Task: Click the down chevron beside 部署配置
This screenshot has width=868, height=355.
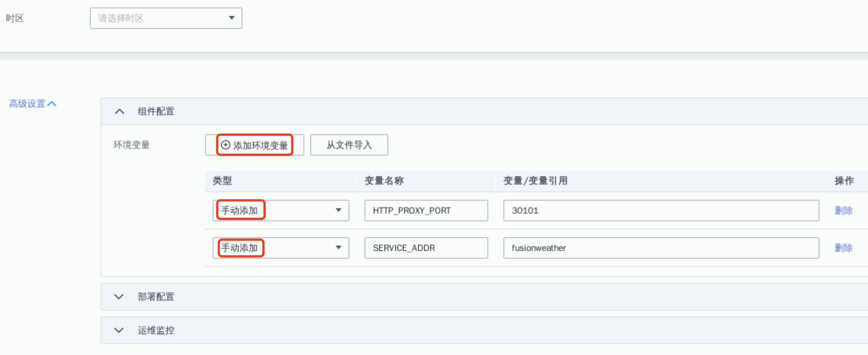Action: 119,297
